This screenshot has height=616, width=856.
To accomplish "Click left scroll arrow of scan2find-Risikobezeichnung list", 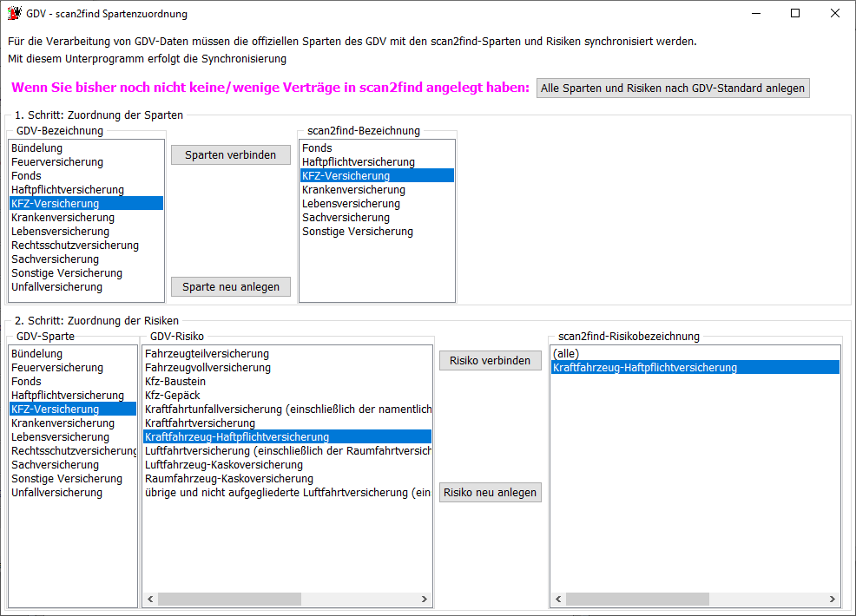I will click(x=558, y=600).
